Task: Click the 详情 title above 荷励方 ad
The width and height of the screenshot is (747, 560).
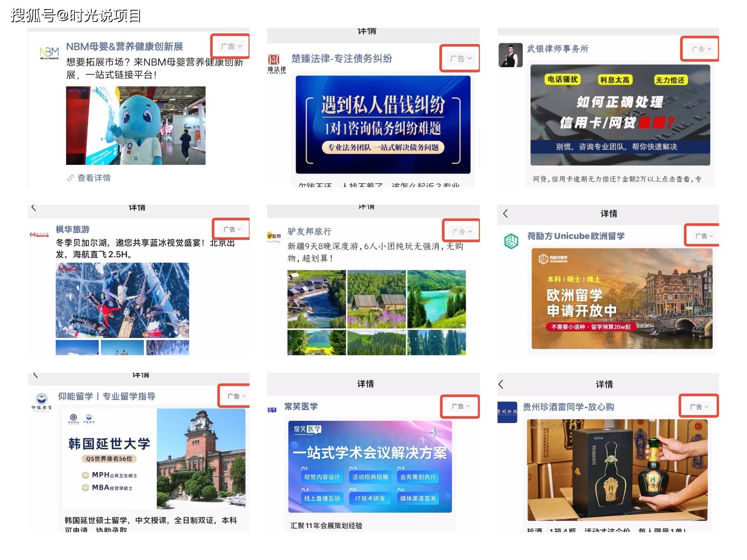Action: coord(609,214)
